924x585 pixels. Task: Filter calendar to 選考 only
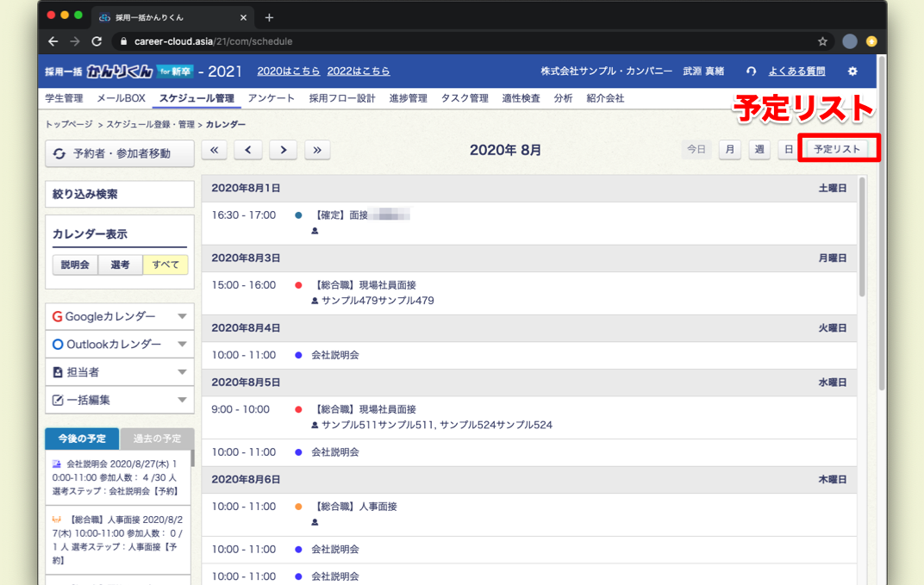coord(120,265)
